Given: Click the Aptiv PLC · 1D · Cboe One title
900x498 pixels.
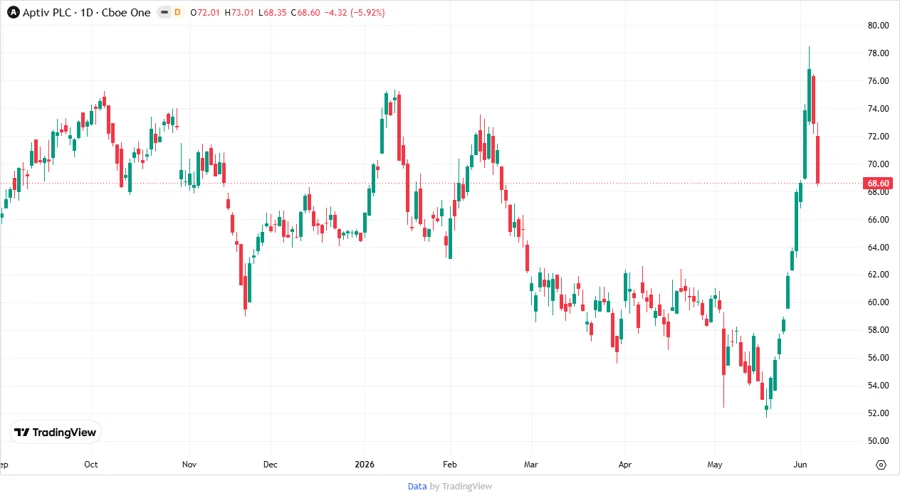Looking at the screenshot, I should [87, 12].
